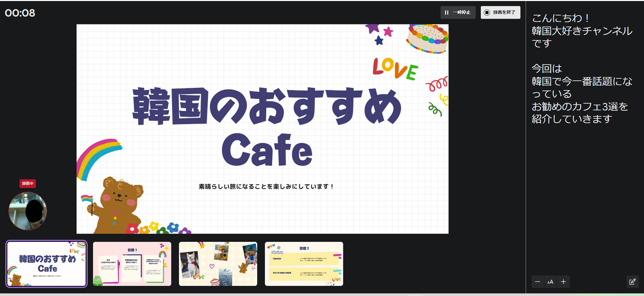Select the photo collage slide thumbnail

pos(218,264)
